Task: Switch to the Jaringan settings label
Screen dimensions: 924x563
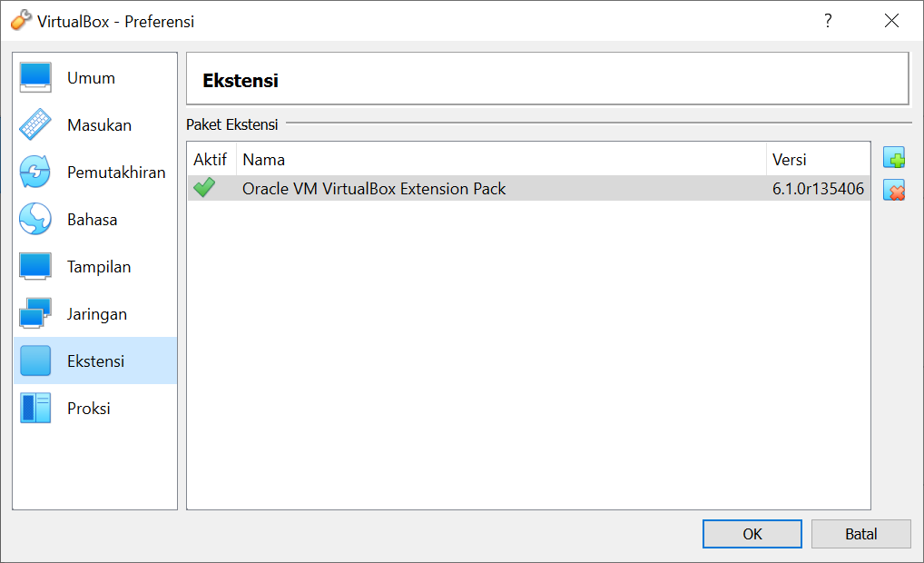Action: click(97, 314)
